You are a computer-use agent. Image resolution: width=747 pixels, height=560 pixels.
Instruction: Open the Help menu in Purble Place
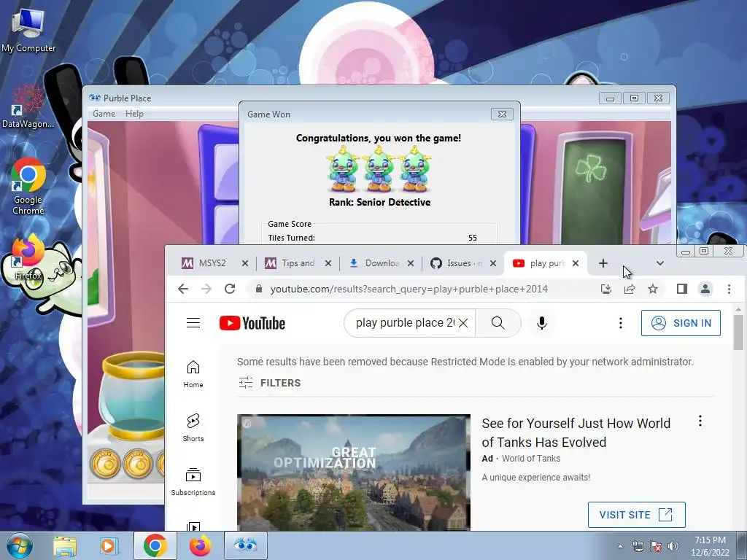click(134, 114)
